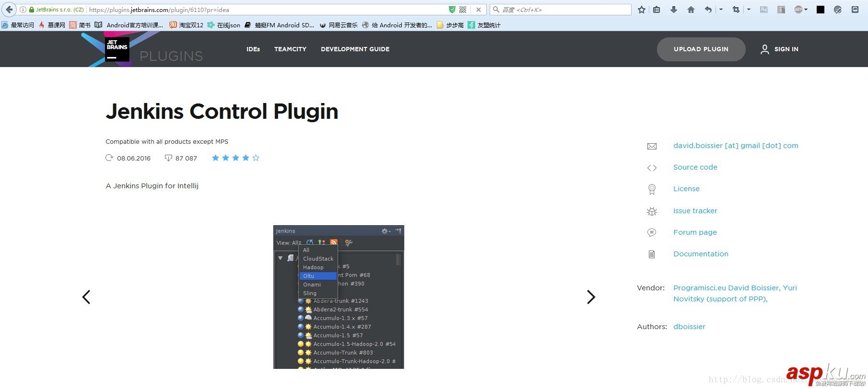Click the undo arrow toolbar icon
This screenshot has width=868, height=389.
(708, 10)
